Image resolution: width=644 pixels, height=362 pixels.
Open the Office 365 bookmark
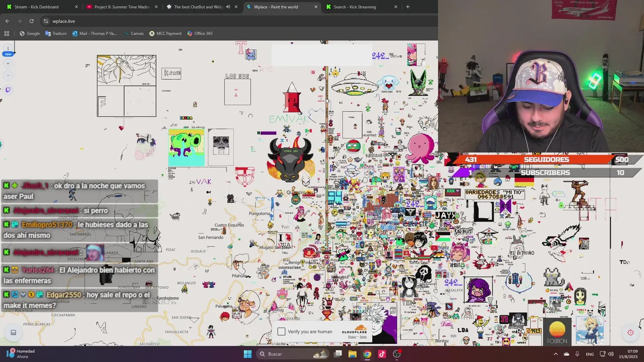pyautogui.click(x=200, y=33)
